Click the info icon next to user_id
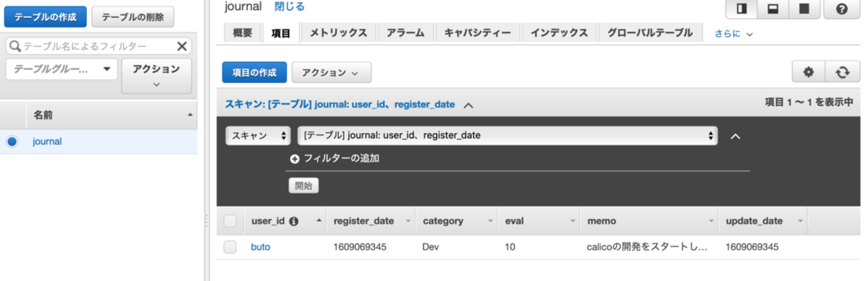868x281 pixels. [x=293, y=221]
